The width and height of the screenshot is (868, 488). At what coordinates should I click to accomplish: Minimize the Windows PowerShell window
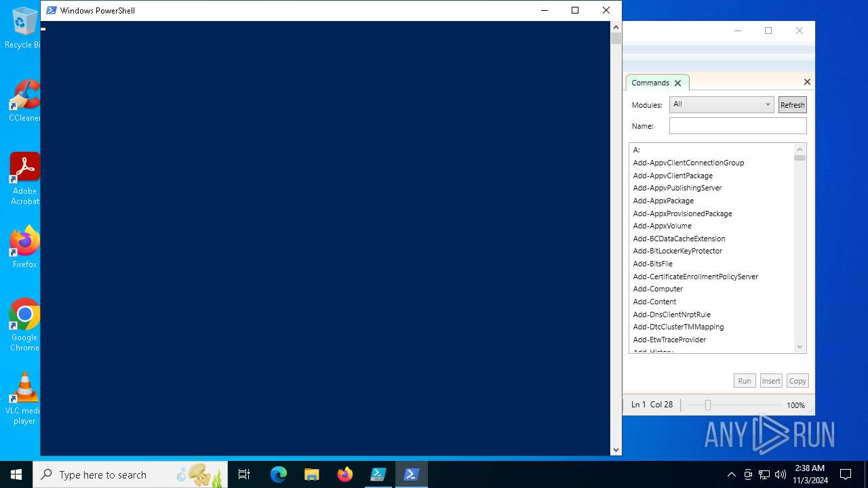coord(544,10)
